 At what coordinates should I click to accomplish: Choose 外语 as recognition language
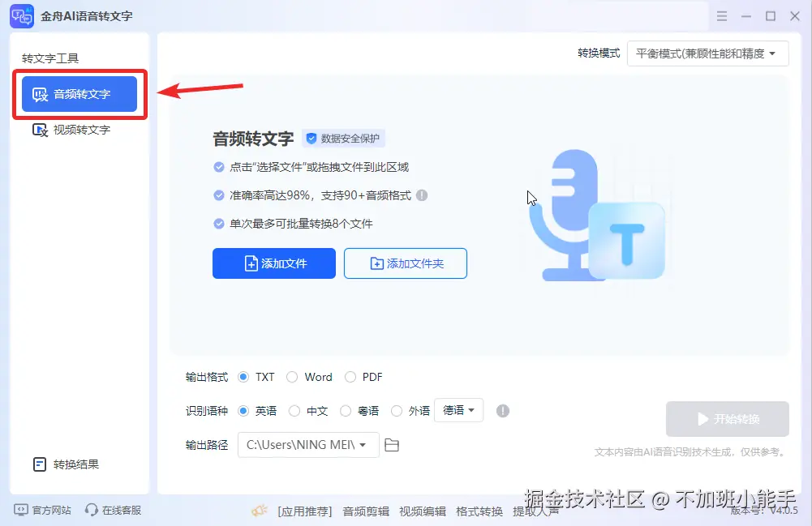point(397,411)
